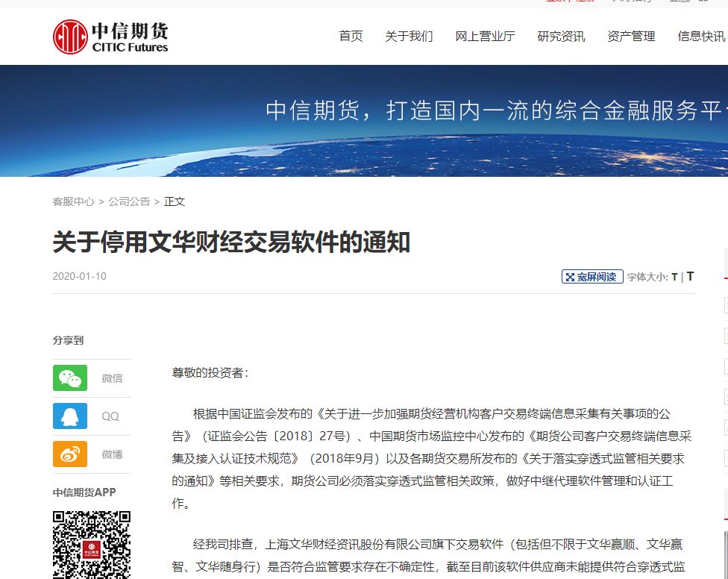The image size is (728, 579).
Task: Open 研究资讯 navigation menu
Action: point(562,37)
